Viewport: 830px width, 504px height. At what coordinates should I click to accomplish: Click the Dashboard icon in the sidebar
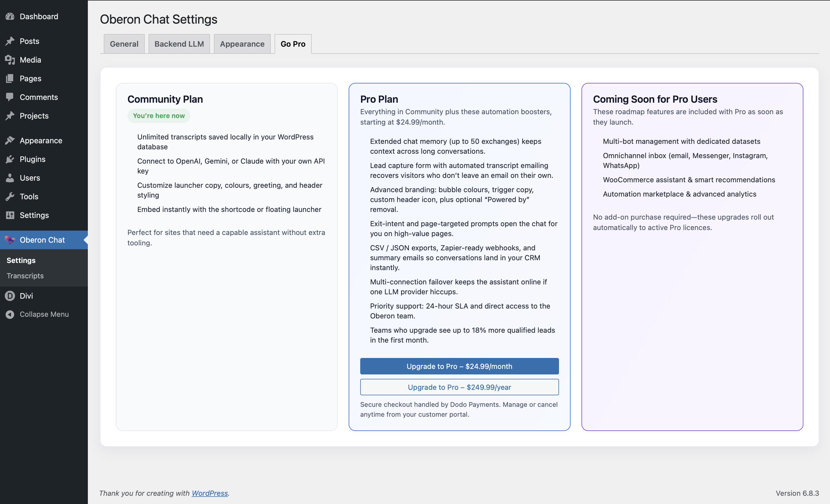[10, 16]
